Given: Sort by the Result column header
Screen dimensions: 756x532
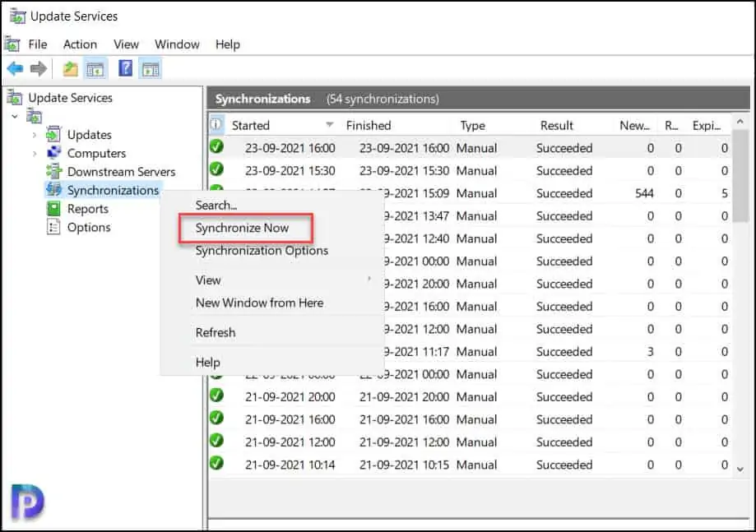Looking at the screenshot, I should 556,125.
